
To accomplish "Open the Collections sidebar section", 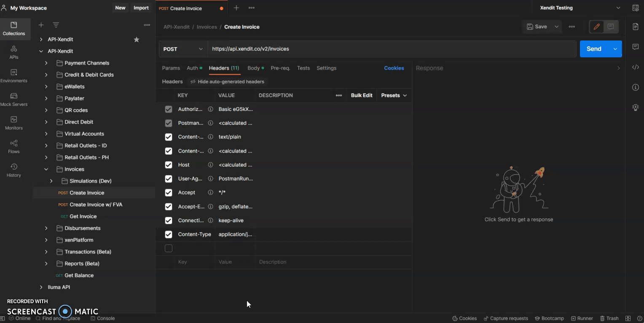I will [14, 29].
